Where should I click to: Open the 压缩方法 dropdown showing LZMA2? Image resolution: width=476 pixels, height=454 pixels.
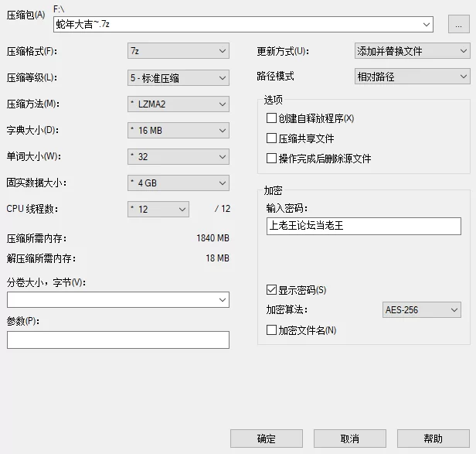tap(178, 104)
